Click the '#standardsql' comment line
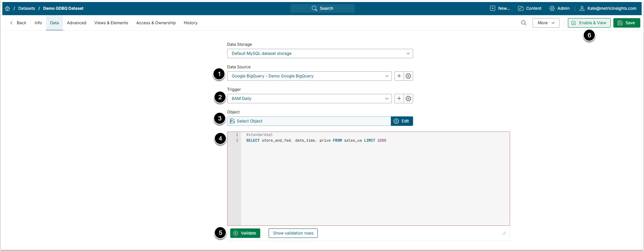This screenshot has width=644, height=251. coord(260,135)
